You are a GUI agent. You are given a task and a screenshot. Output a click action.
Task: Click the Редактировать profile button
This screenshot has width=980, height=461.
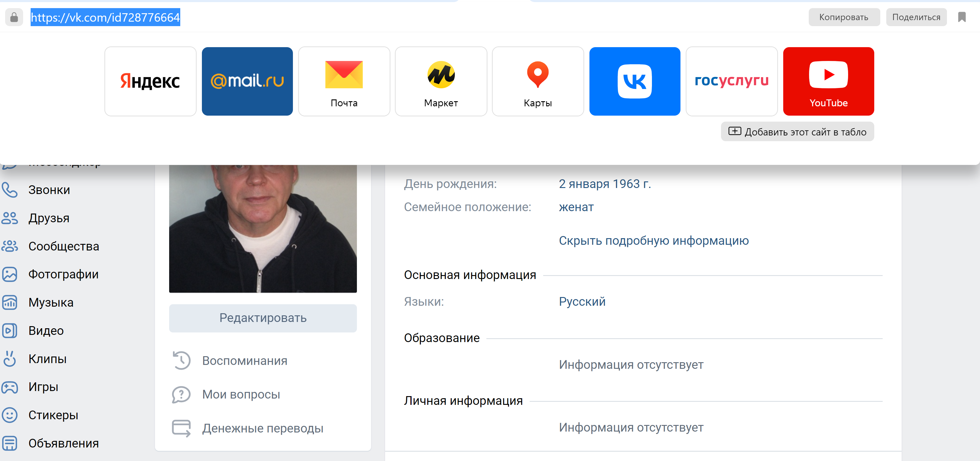[x=263, y=318]
